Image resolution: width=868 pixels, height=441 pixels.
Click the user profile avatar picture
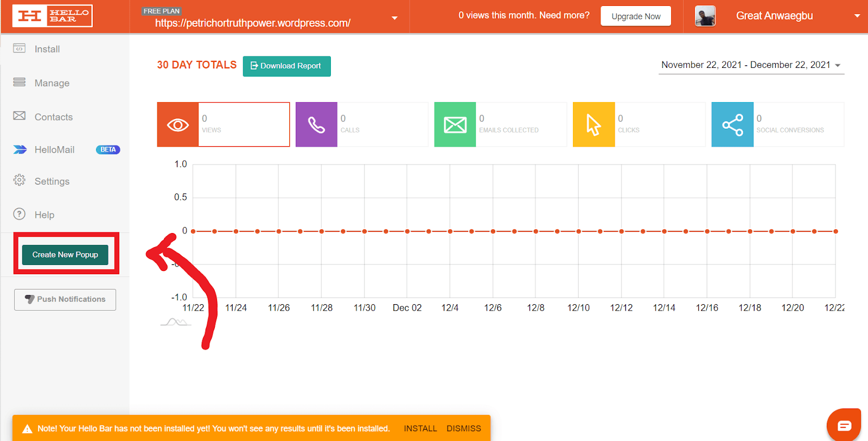point(705,16)
